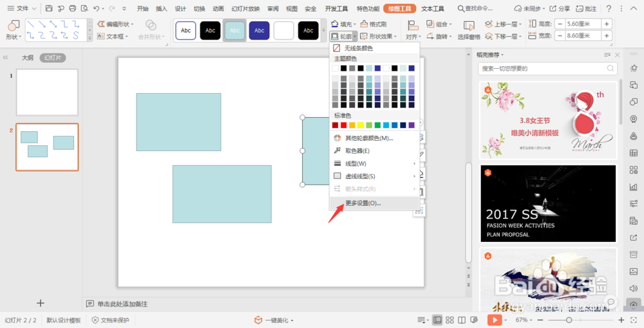644x328 pixels.
Task: Click the Print icon in quick access toolbar
Action: click(x=73, y=8)
